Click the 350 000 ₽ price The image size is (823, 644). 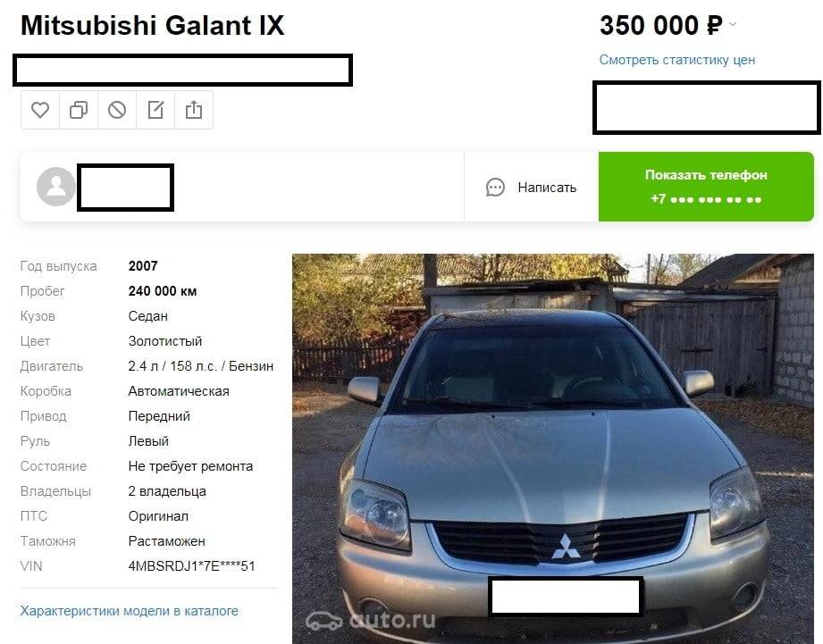661,25
